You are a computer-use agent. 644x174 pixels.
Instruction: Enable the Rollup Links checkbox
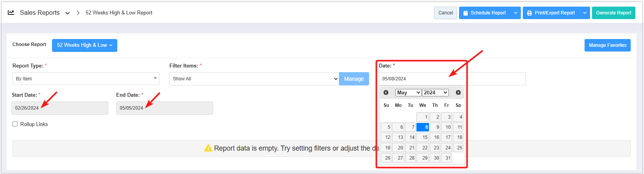click(15, 124)
